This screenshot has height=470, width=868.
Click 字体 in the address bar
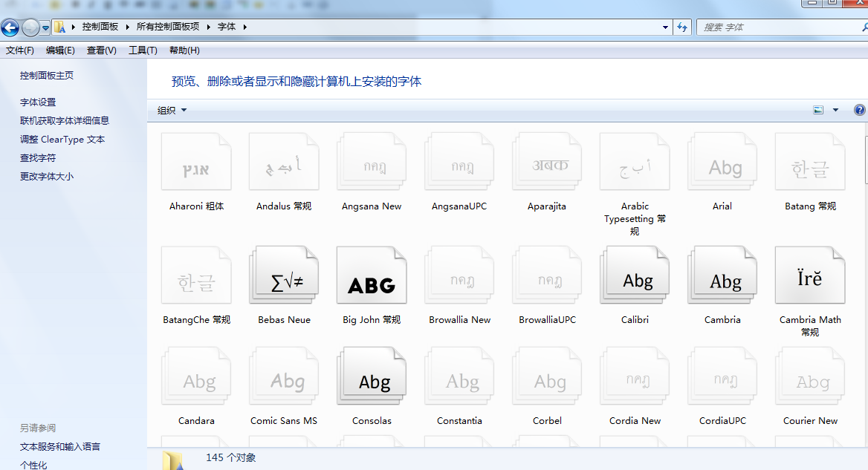(x=227, y=27)
